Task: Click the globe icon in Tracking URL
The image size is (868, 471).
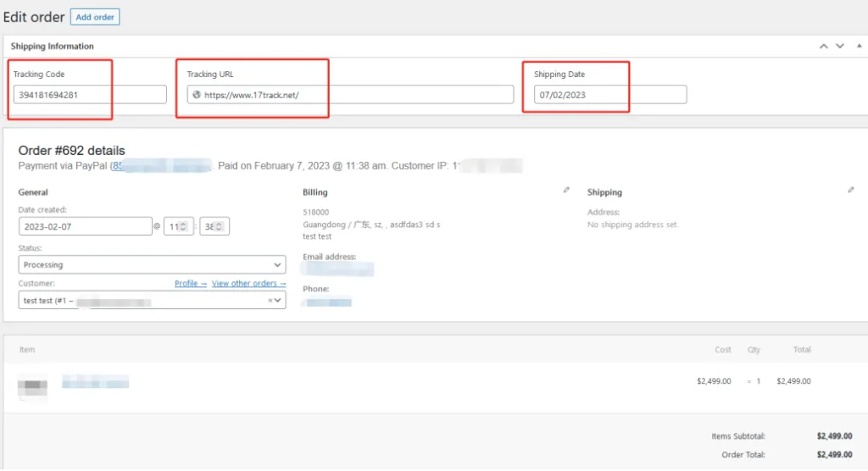Action: point(197,95)
